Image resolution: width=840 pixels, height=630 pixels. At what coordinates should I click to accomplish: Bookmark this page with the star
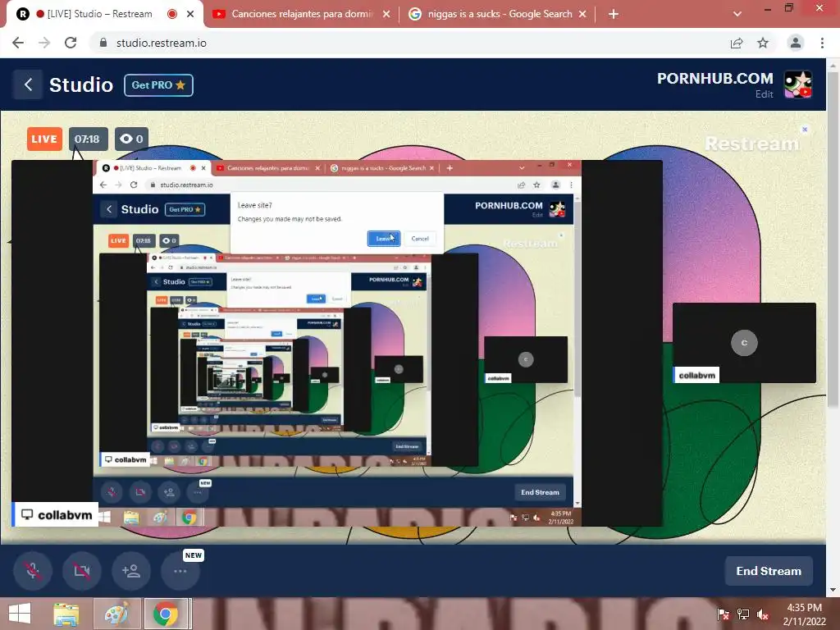click(x=763, y=43)
